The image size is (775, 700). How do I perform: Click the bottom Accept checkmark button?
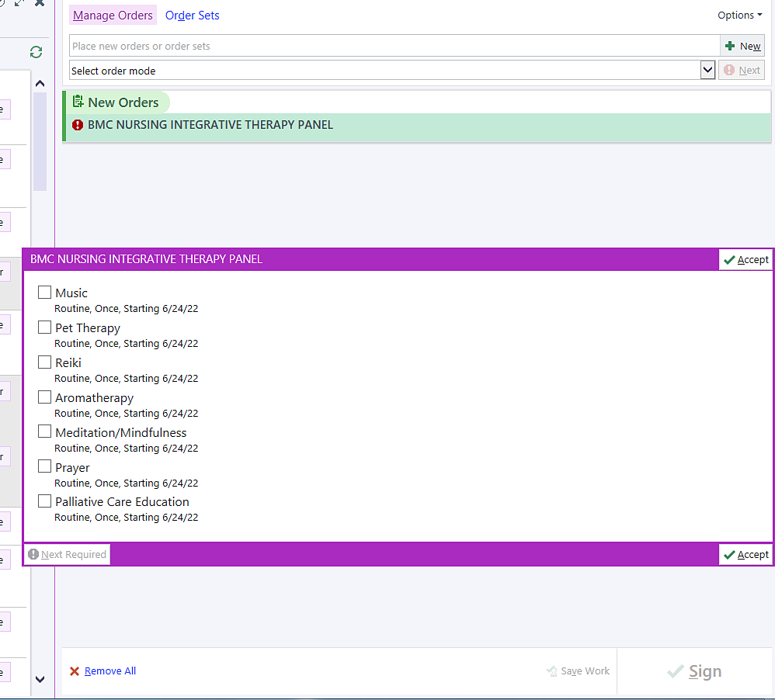(x=745, y=555)
